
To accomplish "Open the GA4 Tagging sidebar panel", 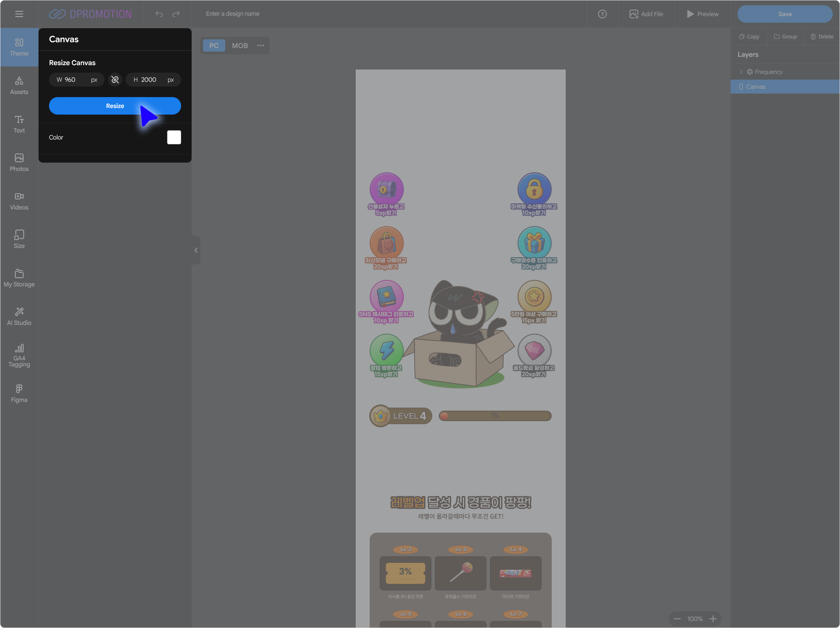I will coord(19,355).
